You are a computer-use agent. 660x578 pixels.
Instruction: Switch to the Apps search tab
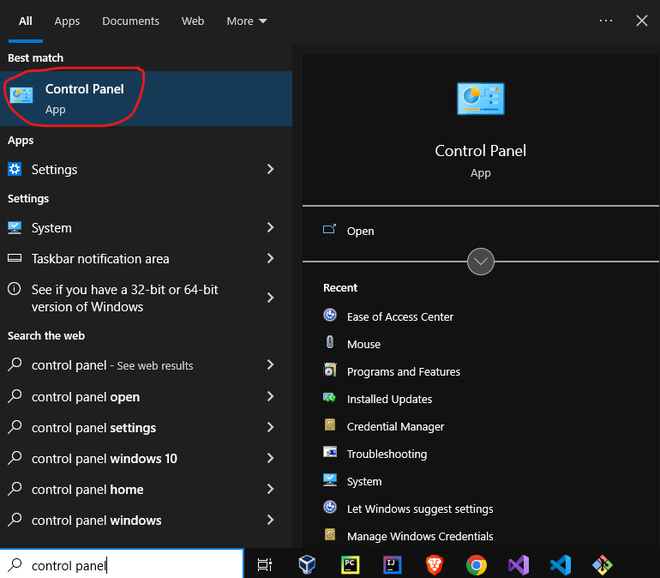tap(67, 21)
